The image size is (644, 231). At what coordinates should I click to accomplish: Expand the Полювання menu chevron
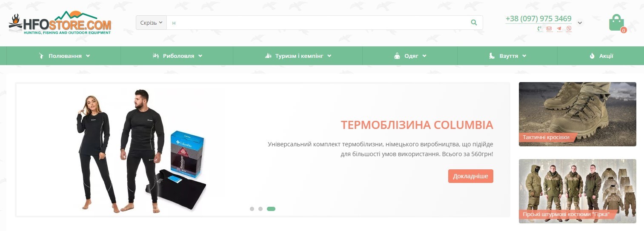pos(88,56)
